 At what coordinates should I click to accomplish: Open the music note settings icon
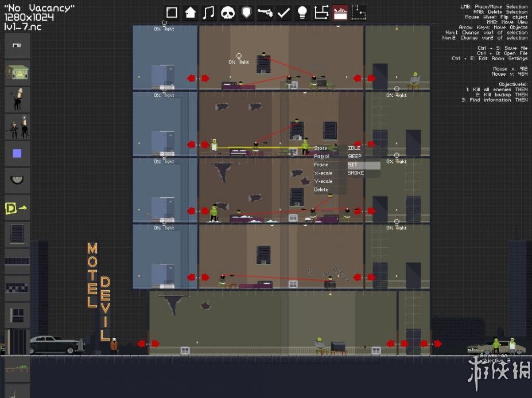[x=209, y=13]
